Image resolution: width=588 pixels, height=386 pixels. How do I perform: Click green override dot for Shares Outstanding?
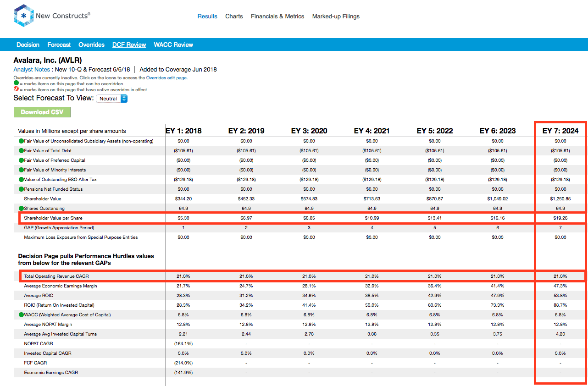(21, 208)
